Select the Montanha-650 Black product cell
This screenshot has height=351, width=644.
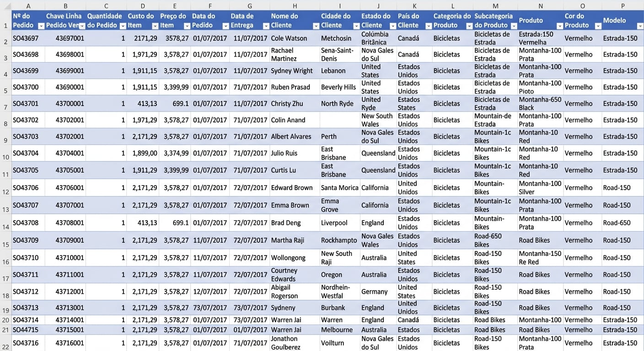tap(541, 104)
